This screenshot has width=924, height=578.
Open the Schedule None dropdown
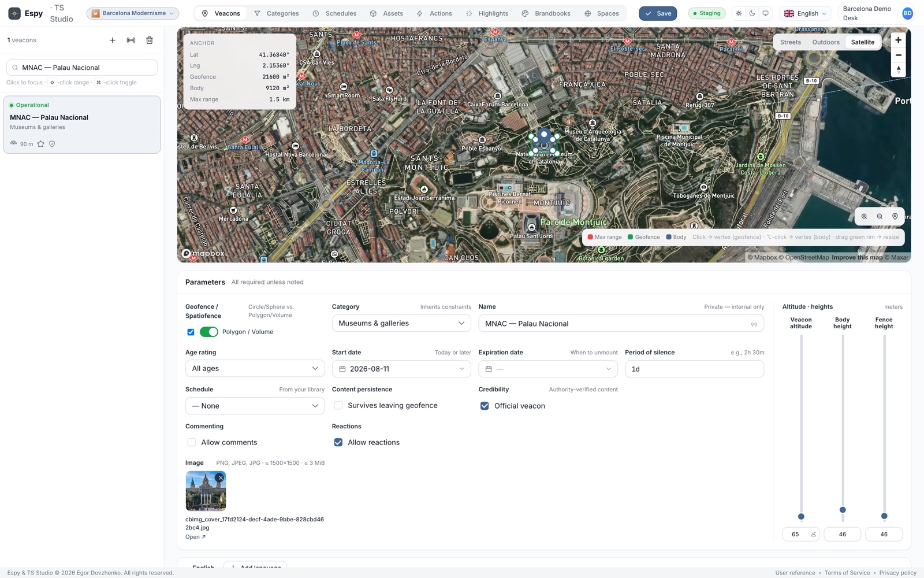click(x=255, y=406)
